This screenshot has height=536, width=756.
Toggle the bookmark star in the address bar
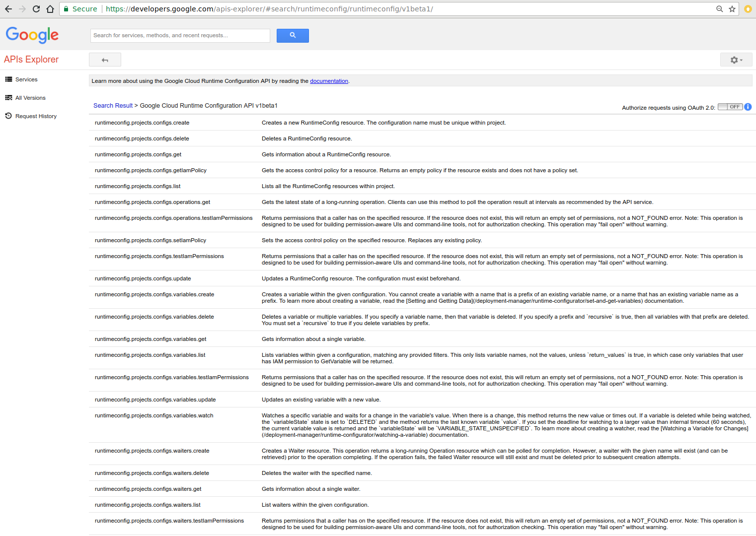pyautogui.click(x=733, y=8)
